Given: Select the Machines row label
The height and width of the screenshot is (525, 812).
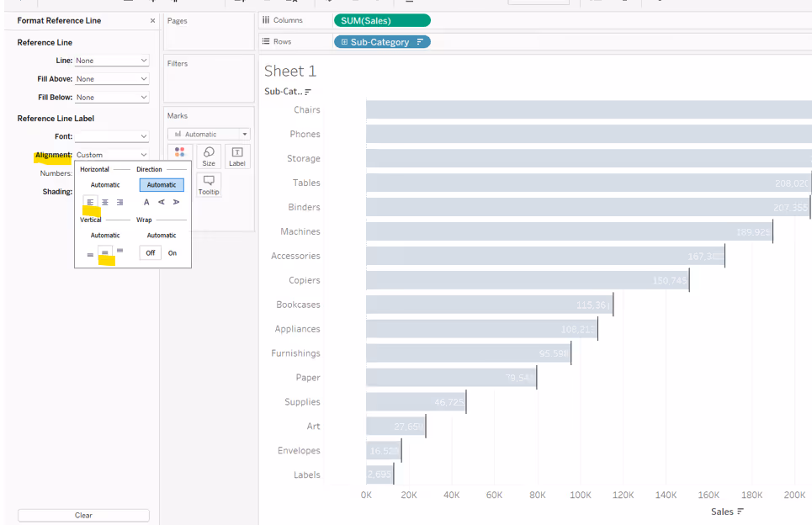Looking at the screenshot, I should pyautogui.click(x=300, y=231).
